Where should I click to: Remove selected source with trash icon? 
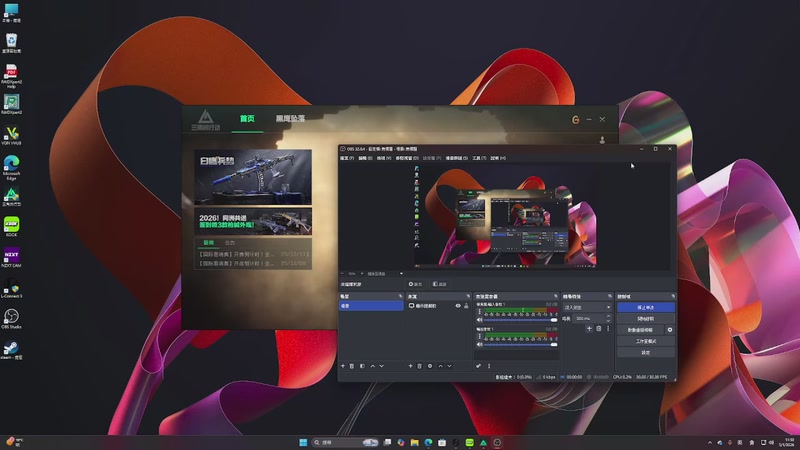click(x=420, y=366)
